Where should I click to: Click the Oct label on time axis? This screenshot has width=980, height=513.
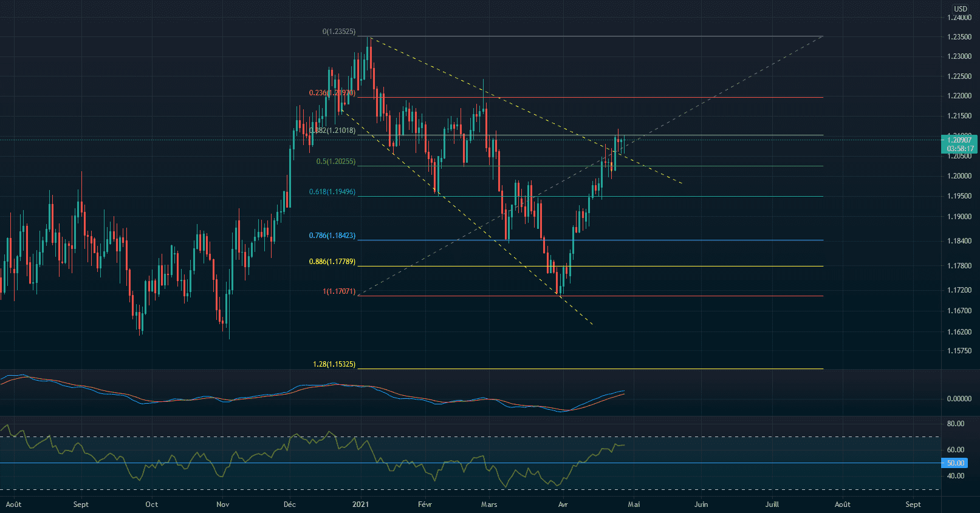click(x=151, y=505)
